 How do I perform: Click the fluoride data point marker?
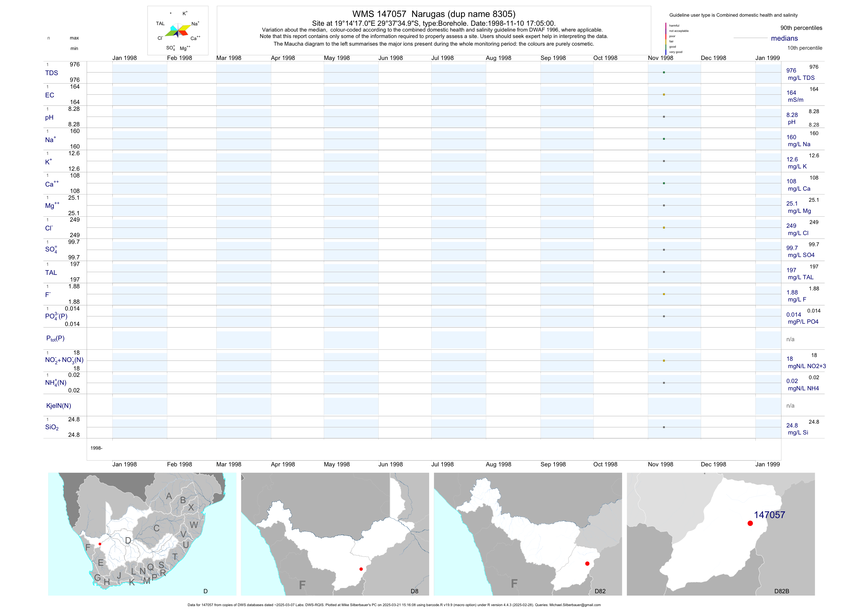click(x=664, y=294)
